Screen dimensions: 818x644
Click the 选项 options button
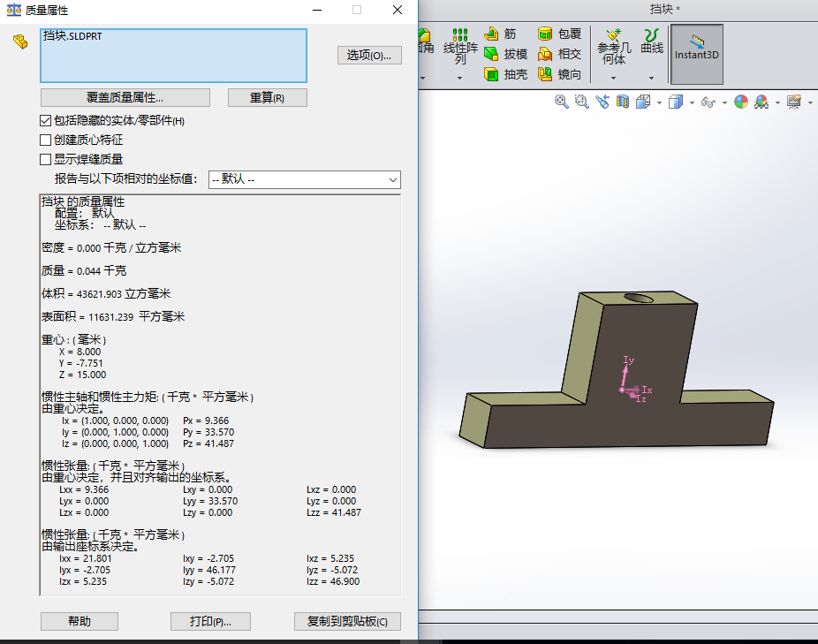(x=369, y=56)
